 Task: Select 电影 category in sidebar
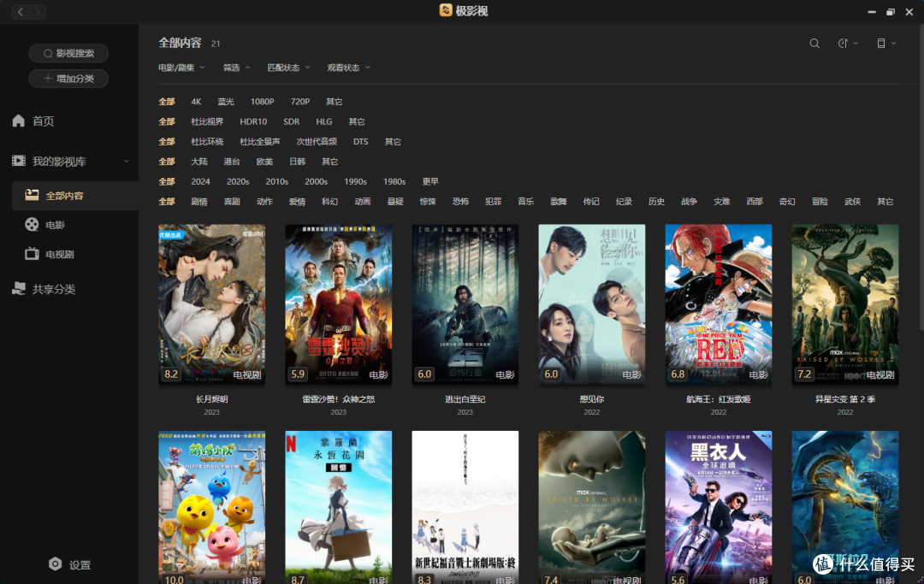click(44, 225)
